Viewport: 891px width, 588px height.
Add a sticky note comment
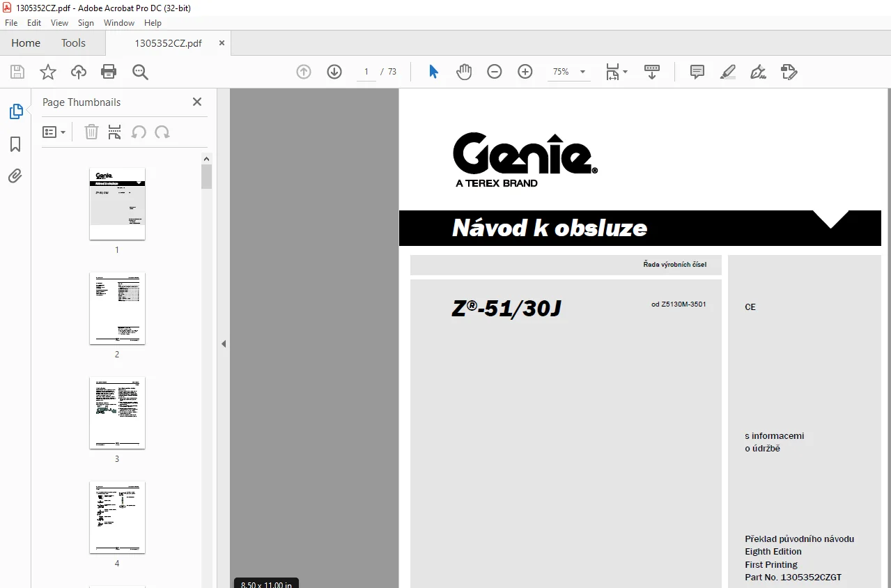697,72
